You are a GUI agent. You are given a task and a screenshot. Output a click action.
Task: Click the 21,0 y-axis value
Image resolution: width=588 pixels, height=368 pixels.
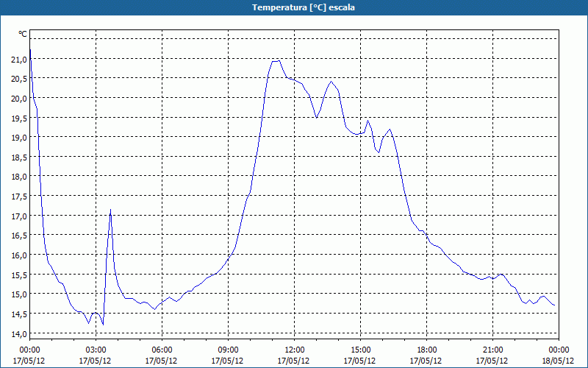point(19,59)
